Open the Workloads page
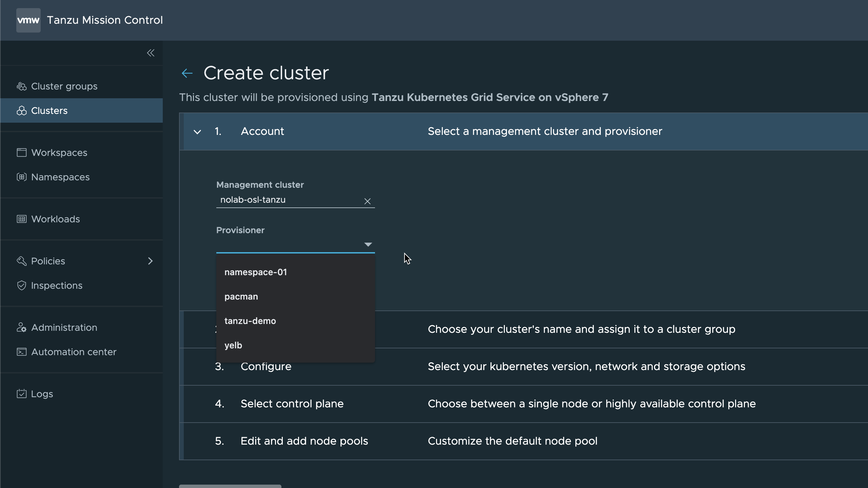Image resolution: width=868 pixels, height=488 pixels. (x=81, y=219)
